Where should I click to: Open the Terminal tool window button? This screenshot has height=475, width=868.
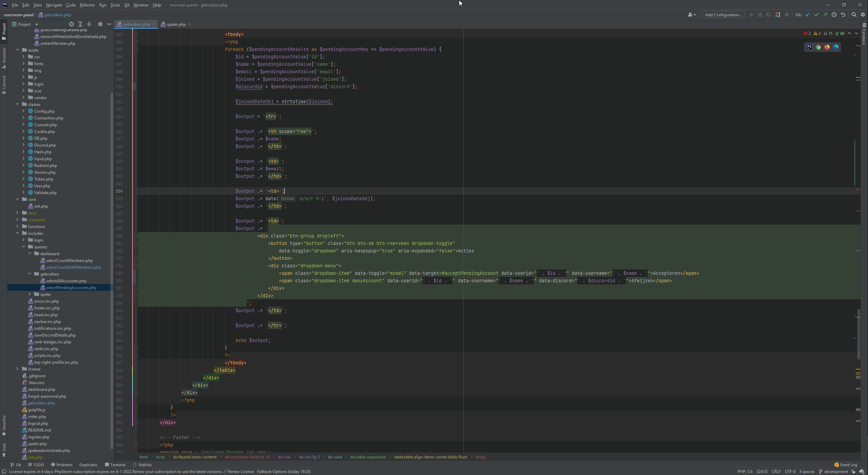(115, 464)
